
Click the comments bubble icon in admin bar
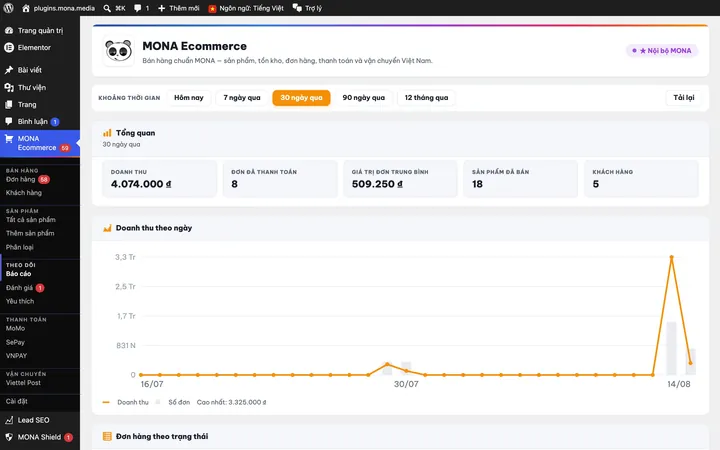click(x=137, y=8)
